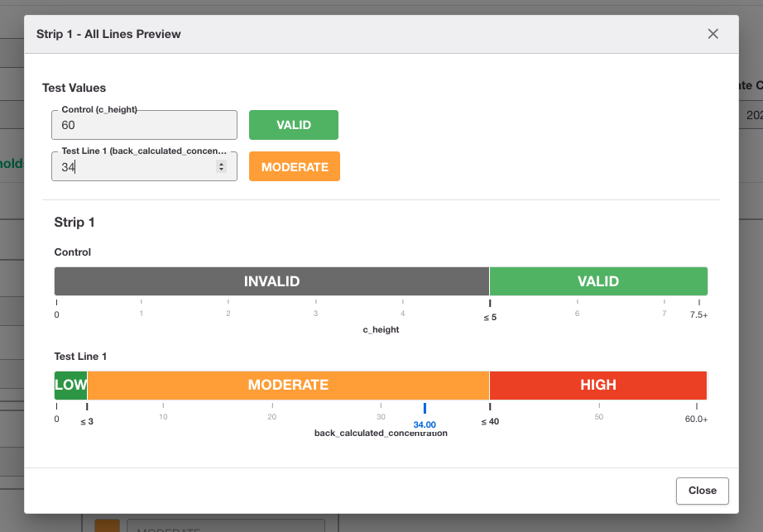763x532 pixels.
Task: Click the 'Strip 1' section heading
Action: pyautogui.click(x=74, y=223)
